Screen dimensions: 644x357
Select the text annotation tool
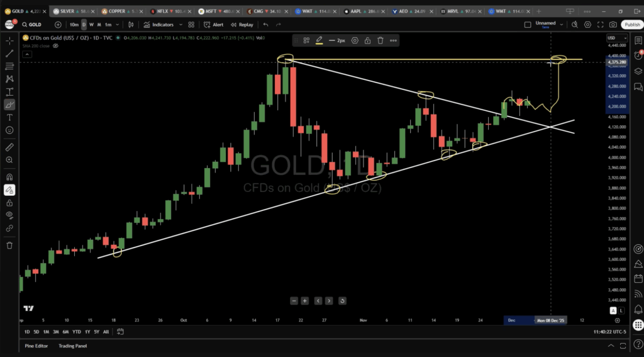tap(9, 117)
